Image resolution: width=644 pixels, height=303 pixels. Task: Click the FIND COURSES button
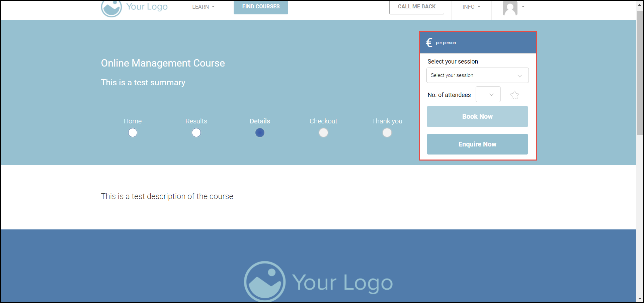(x=261, y=7)
